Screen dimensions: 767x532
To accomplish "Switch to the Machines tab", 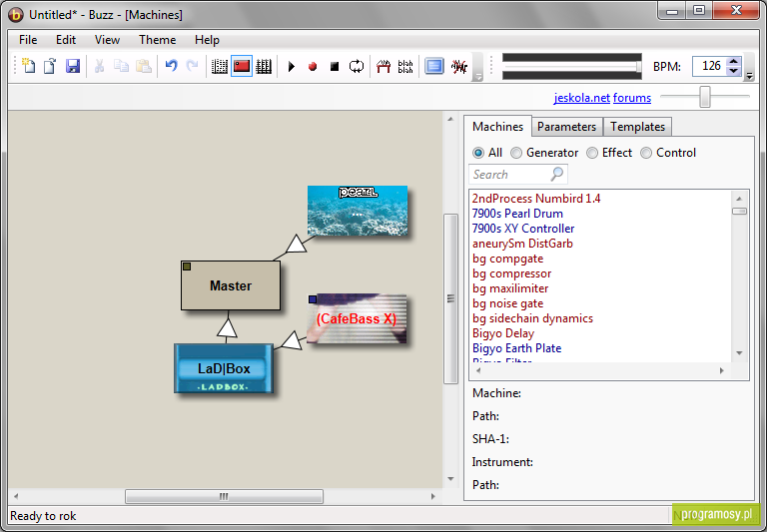I will [x=497, y=127].
